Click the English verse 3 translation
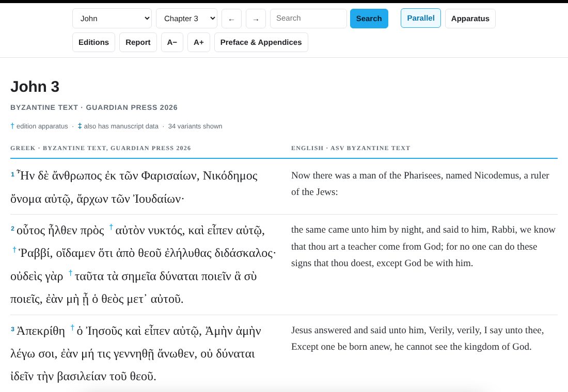The width and height of the screenshot is (568, 392). coord(417,338)
